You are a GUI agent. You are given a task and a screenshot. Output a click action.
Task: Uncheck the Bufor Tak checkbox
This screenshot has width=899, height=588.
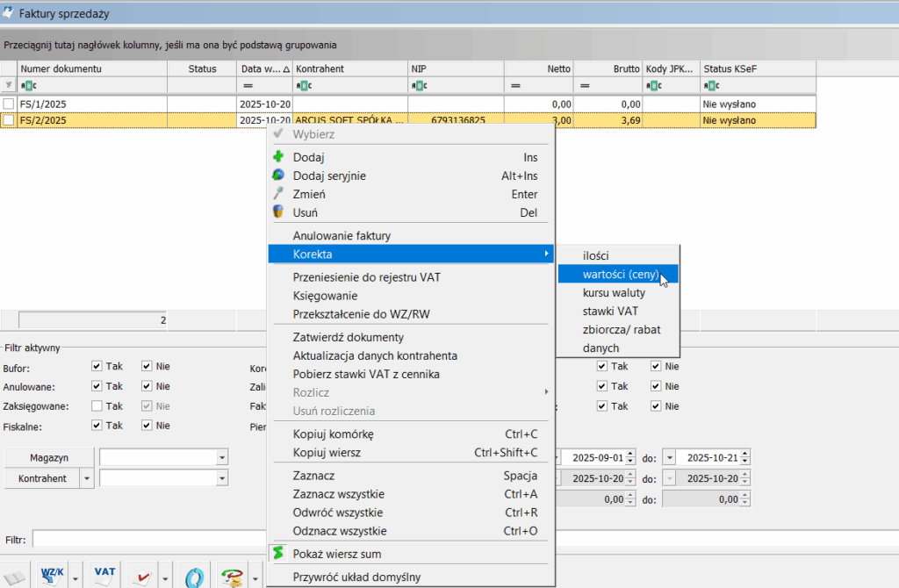pyautogui.click(x=97, y=367)
